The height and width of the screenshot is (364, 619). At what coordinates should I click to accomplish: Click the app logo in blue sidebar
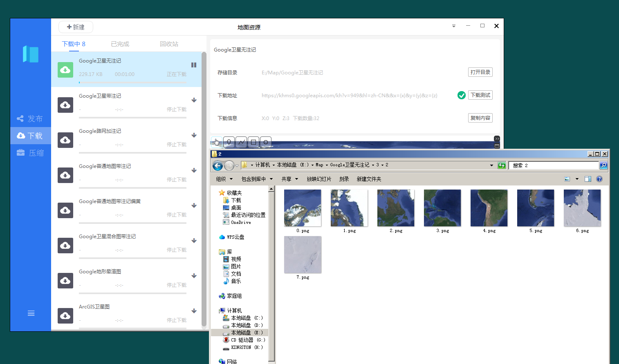click(x=31, y=54)
